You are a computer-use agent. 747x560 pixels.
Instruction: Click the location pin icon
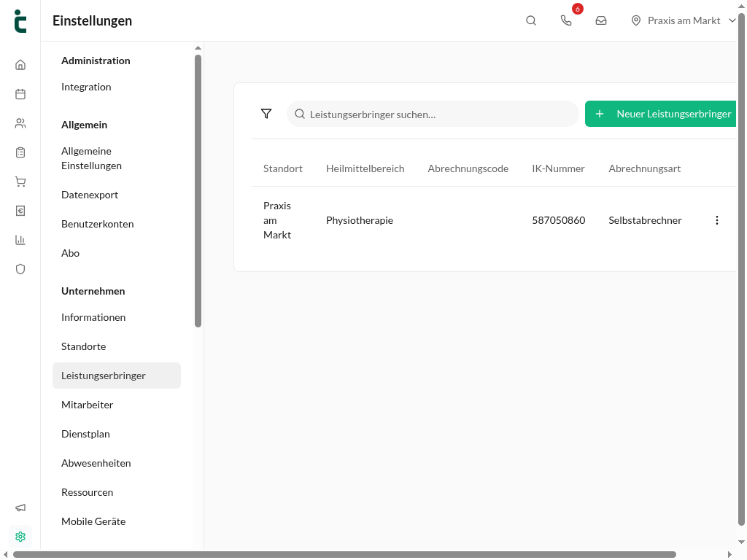[x=636, y=20]
